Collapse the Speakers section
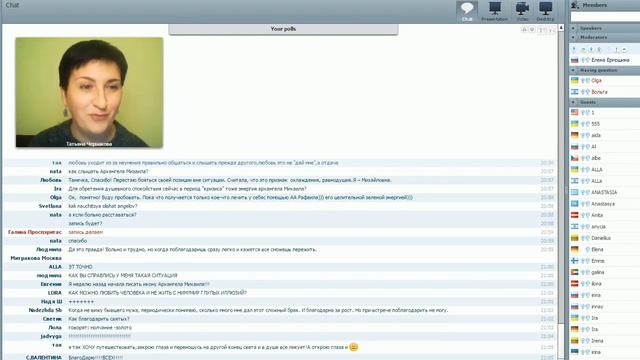Image resolution: width=640 pixels, height=360 pixels. click(x=573, y=28)
